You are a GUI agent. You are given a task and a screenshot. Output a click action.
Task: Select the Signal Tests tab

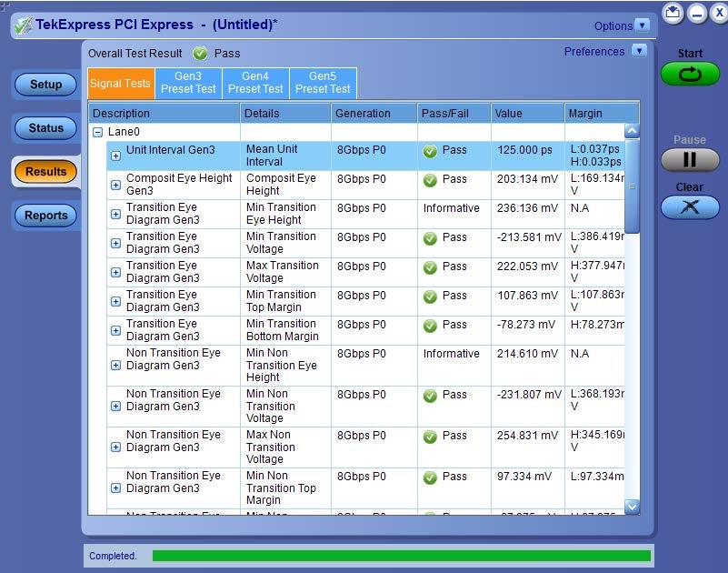pyautogui.click(x=121, y=83)
